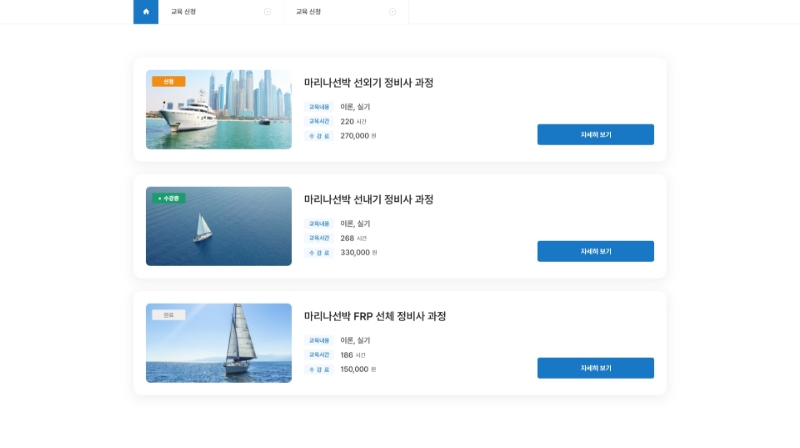The image size is (800, 448).
Task: Expand the second 교육 신청 breadcrumb dropdown
Action: [x=346, y=12]
